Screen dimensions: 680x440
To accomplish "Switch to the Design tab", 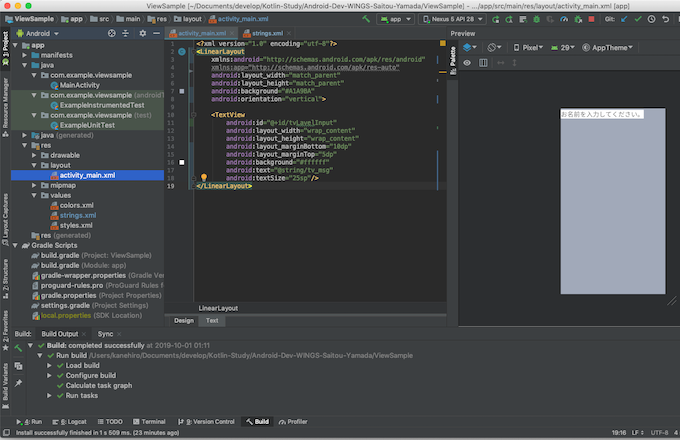I will click(x=184, y=321).
